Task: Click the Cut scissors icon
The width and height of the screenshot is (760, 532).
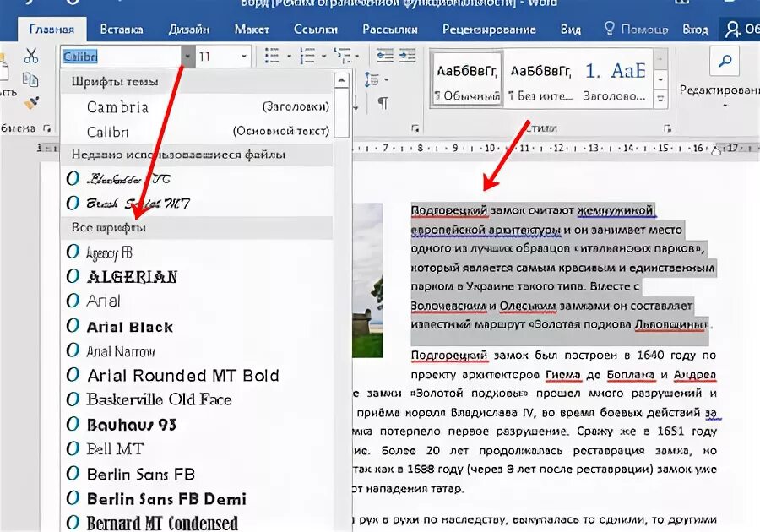Action: 31,57
